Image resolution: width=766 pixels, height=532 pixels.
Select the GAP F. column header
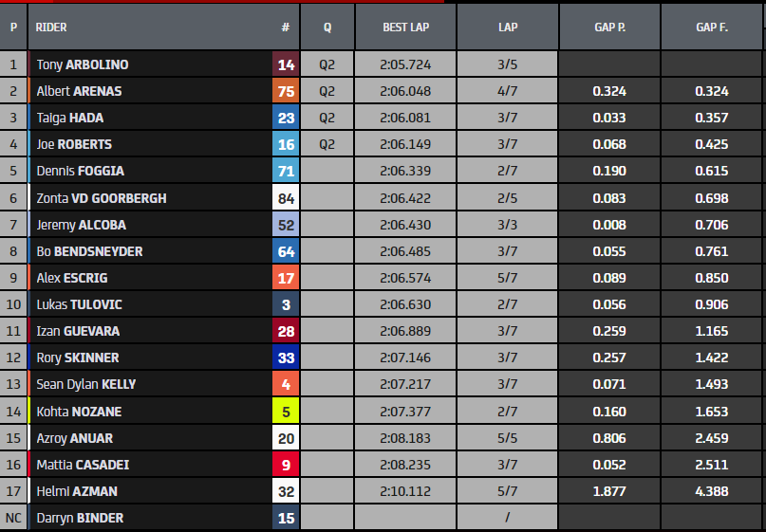(x=711, y=28)
